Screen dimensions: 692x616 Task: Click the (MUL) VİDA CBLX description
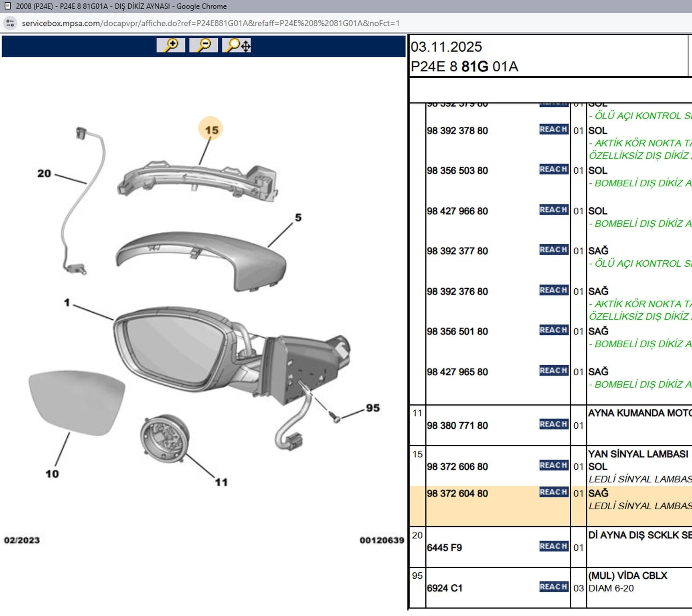tap(628, 575)
